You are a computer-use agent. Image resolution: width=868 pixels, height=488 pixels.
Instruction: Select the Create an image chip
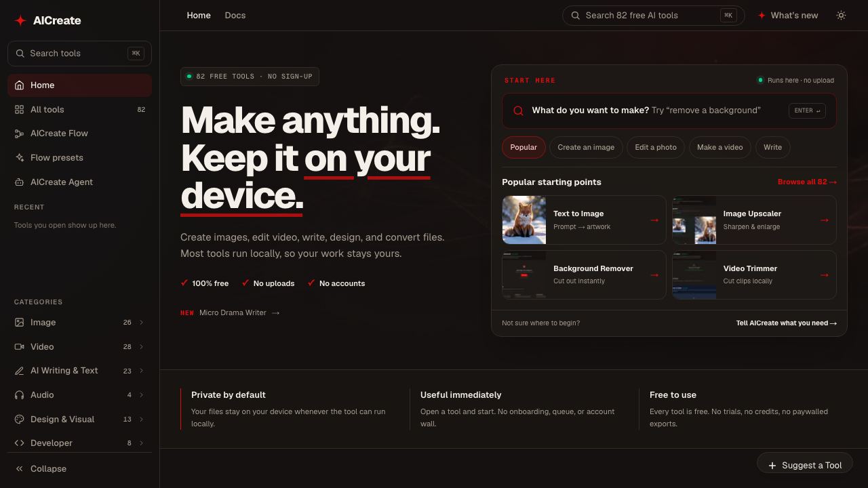586,147
